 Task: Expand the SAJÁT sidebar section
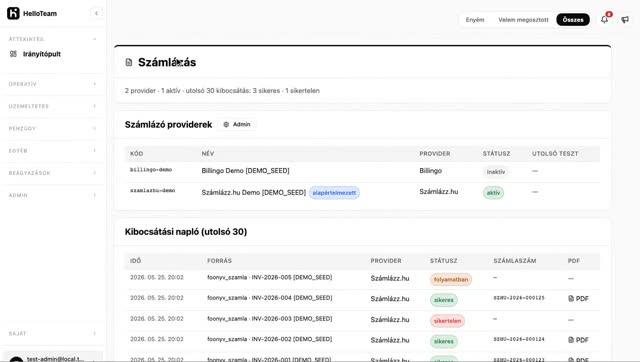53,333
